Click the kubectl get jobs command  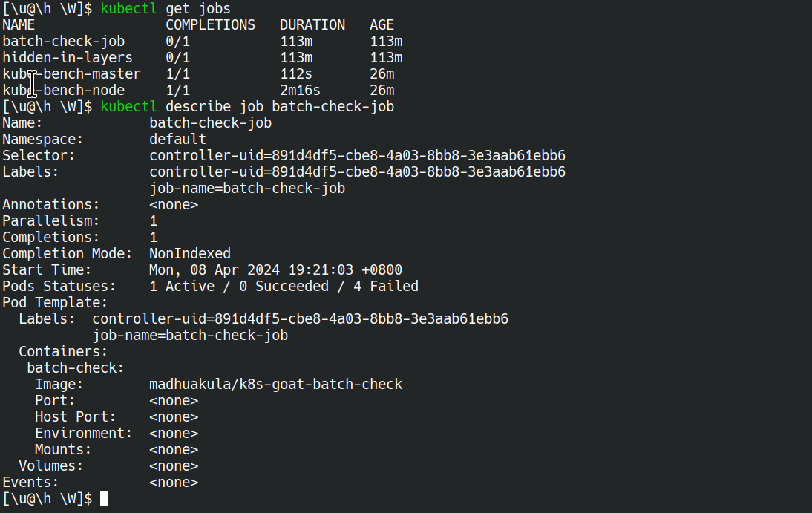point(166,9)
